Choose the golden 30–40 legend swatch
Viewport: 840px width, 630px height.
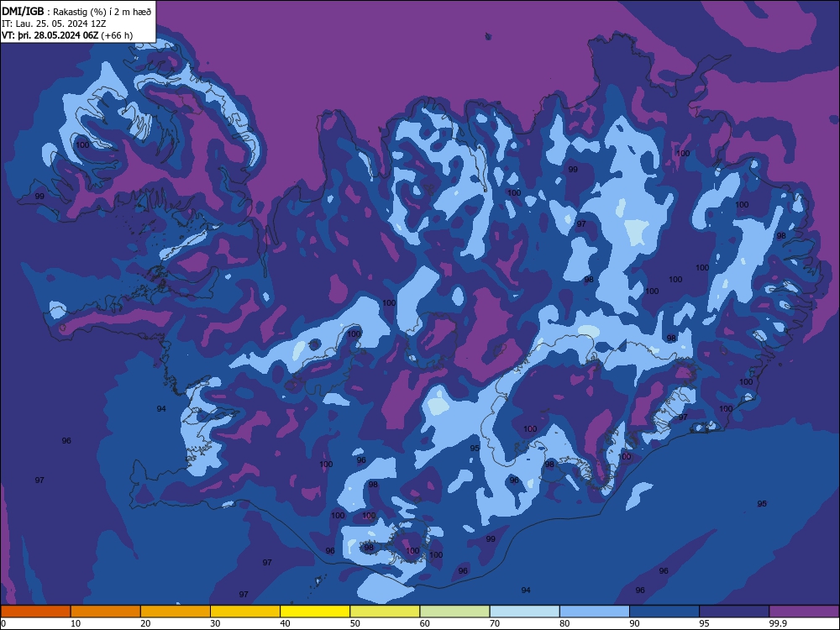coord(245,612)
